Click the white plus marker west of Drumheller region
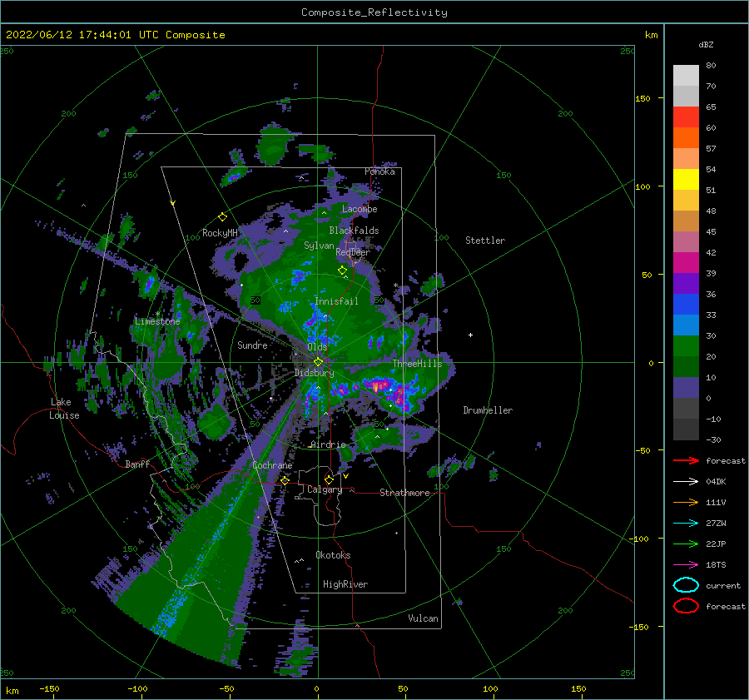 tap(470, 335)
